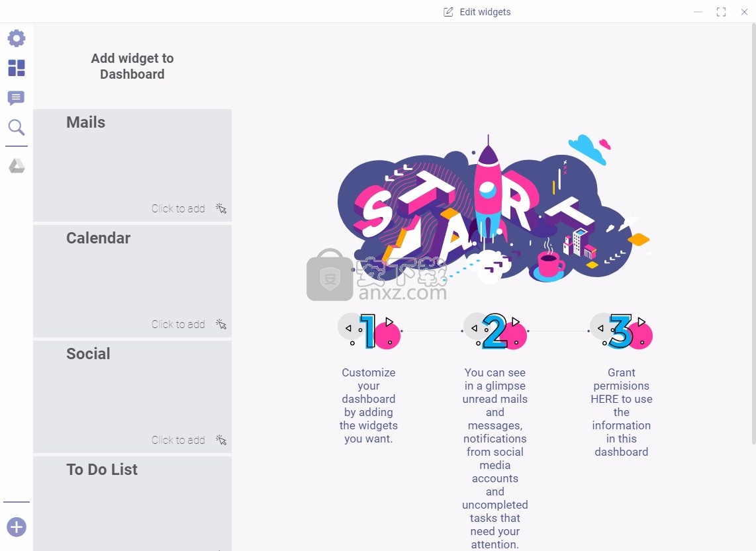Image resolution: width=756 pixels, height=551 pixels.
Task: Click the vertical scrollbar on right edge
Action: [753, 233]
